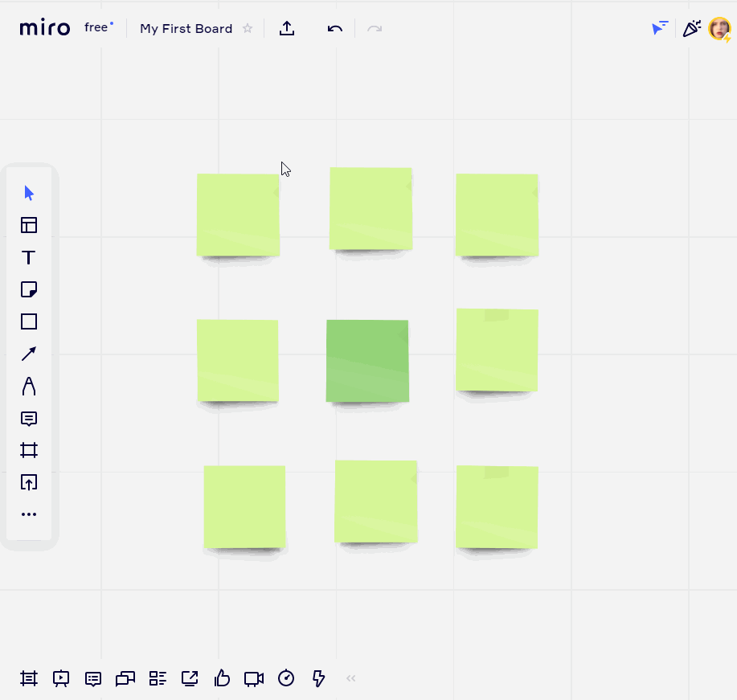Collapse the bottom toolbar with double chevron
The image size is (737, 700).
[x=350, y=678]
